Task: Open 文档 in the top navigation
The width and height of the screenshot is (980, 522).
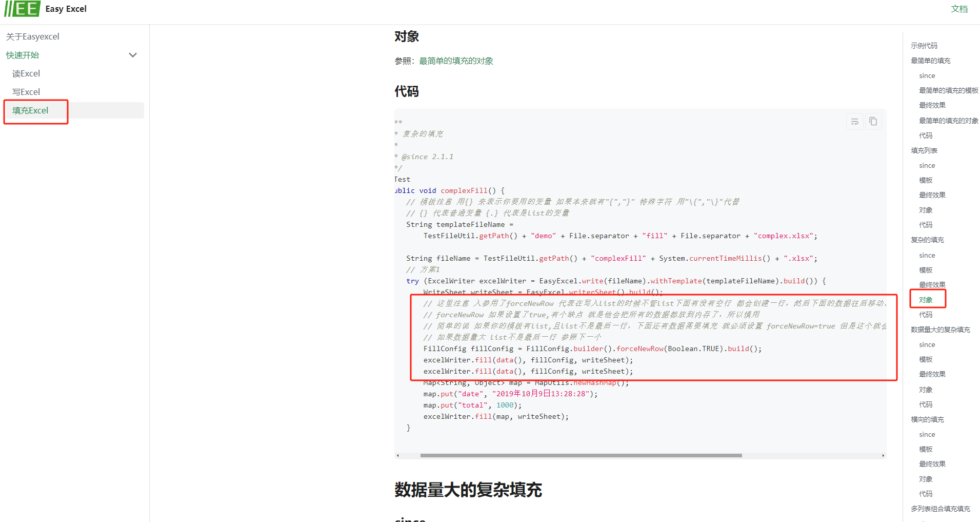Action: 959,9
